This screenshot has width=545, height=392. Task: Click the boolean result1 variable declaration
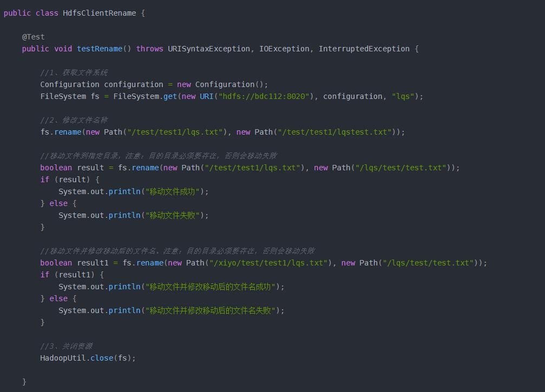[74, 263]
